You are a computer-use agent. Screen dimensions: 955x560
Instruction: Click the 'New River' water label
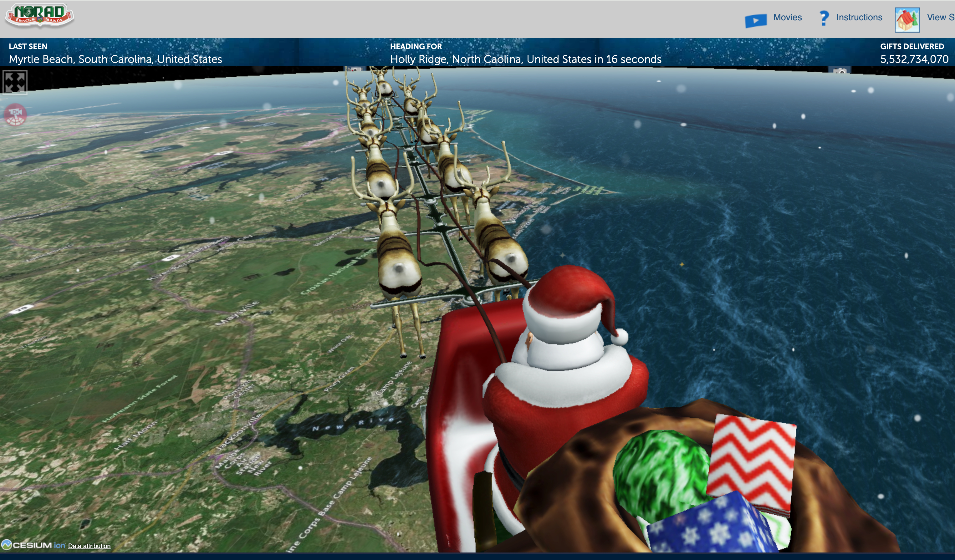coord(357,424)
